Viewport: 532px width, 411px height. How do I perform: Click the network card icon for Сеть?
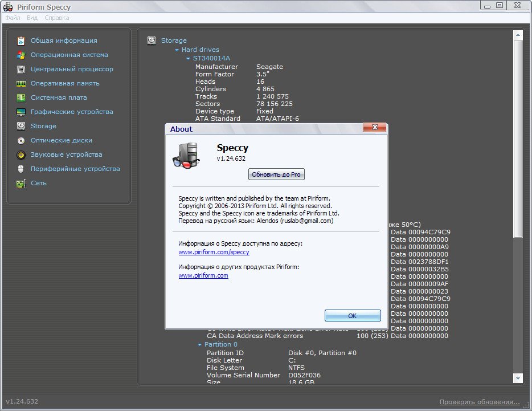(x=21, y=184)
